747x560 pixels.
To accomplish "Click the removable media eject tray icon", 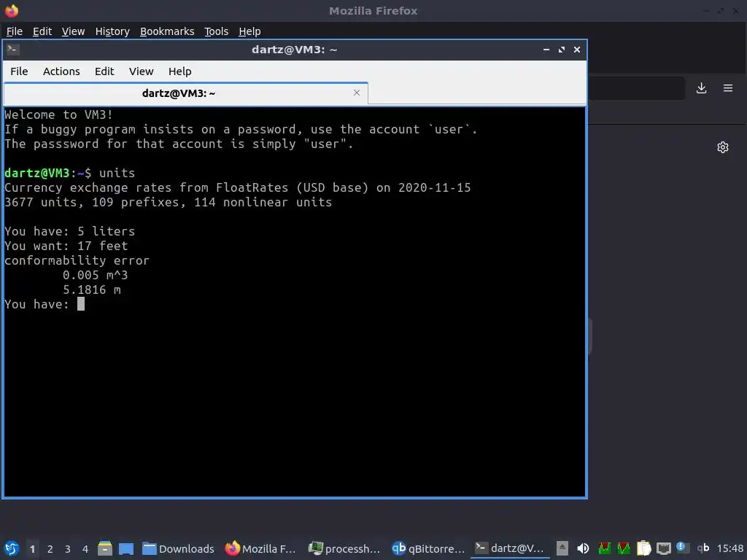I will [x=562, y=548].
